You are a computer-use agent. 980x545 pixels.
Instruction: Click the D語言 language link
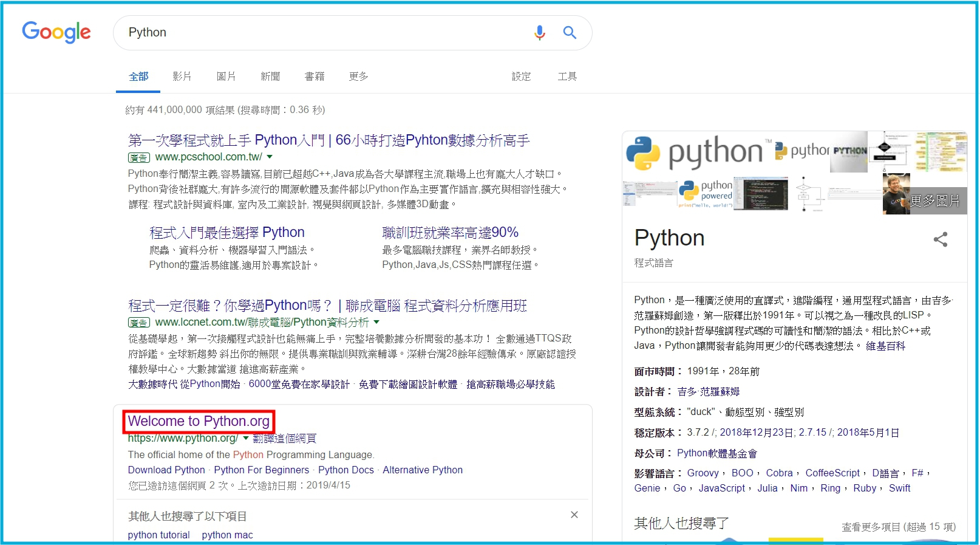885,473
